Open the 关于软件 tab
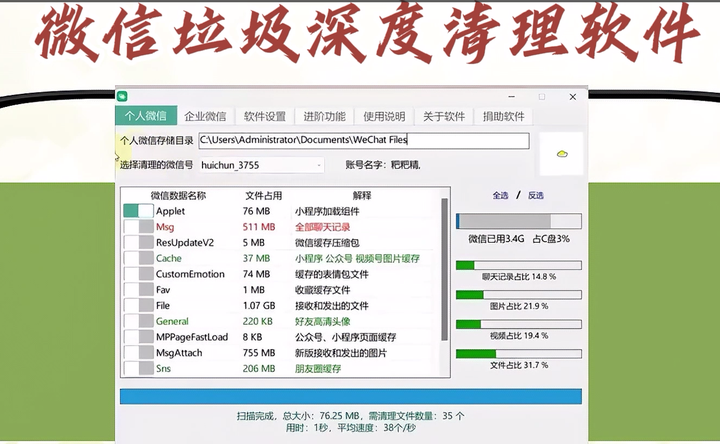Viewport: 720px width, 444px height. 444,116
